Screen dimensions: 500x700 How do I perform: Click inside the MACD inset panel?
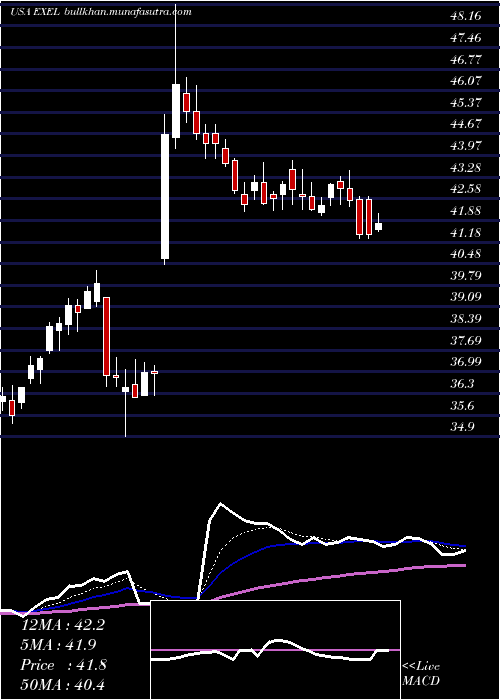pos(275,650)
